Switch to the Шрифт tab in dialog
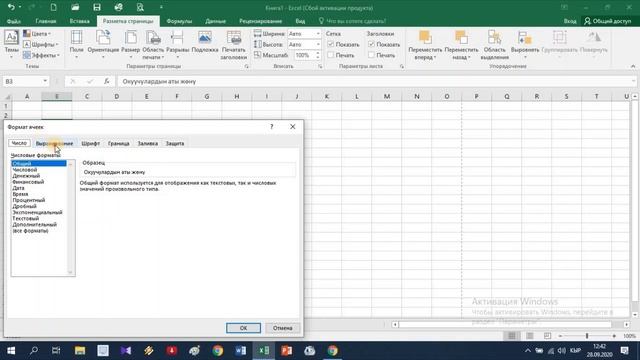Image resolution: width=640 pixels, height=360 pixels. click(x=91, y=143)
